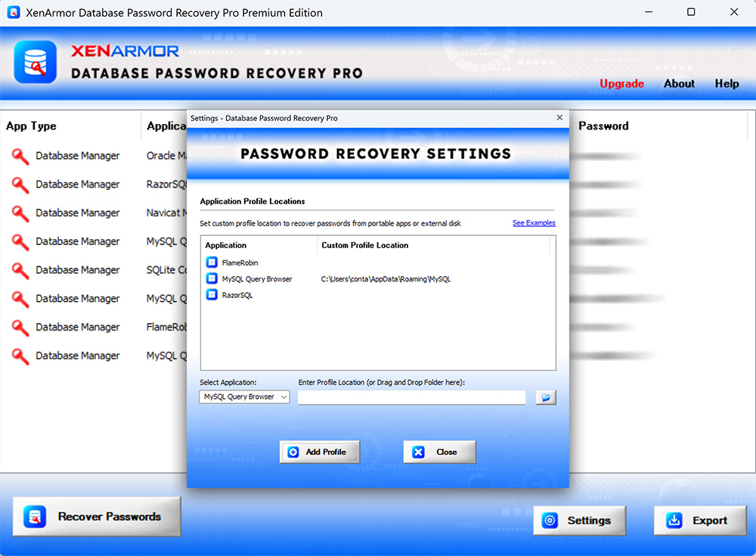Maximize the XenArmor main window
This screenshot has height=556, width=756.
(x=691, y=12)
